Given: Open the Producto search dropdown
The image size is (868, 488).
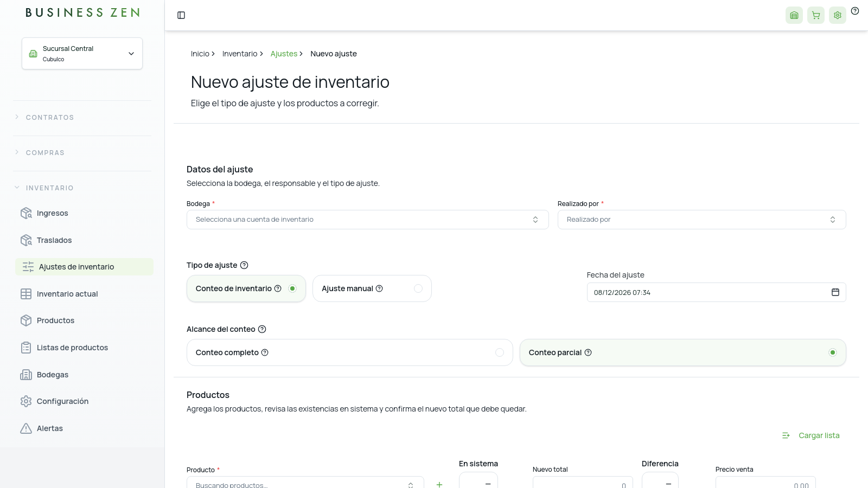Looking at the screenshot, I should point(305,483).
